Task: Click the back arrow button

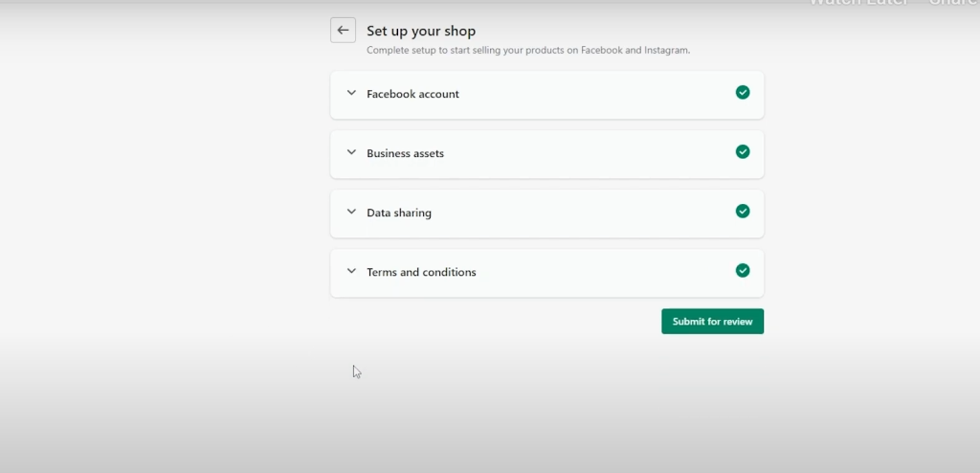Action: pyautogui.click(x=343, y=31)
